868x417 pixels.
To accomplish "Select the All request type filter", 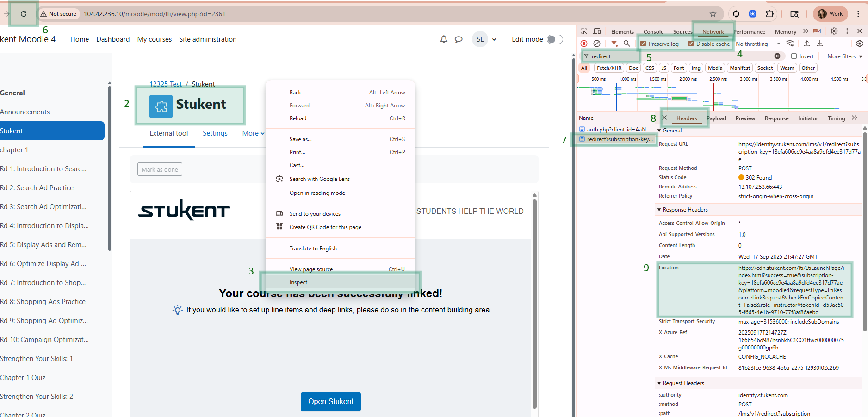I will (x=584, y=68).
